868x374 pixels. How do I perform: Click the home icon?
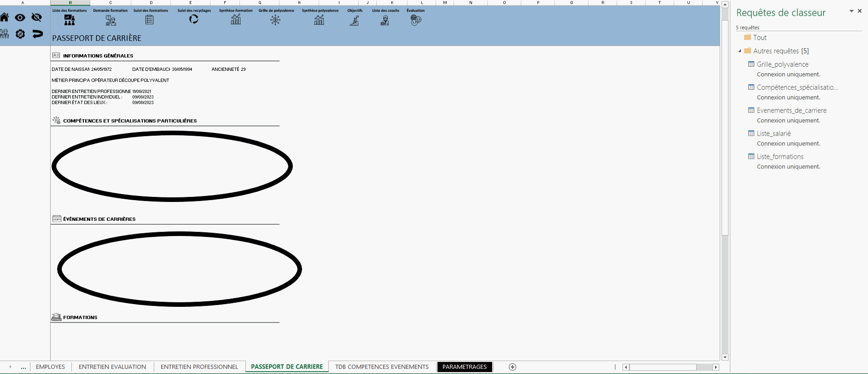coord(4,17)
